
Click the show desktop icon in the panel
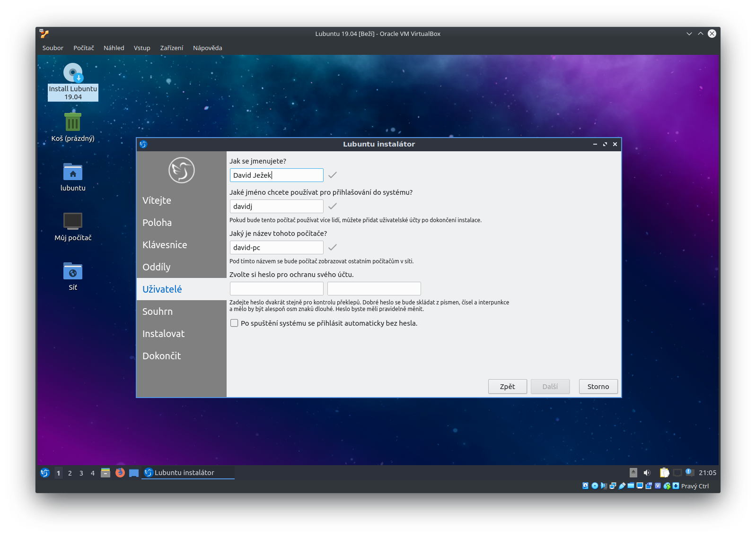point(134,473)
